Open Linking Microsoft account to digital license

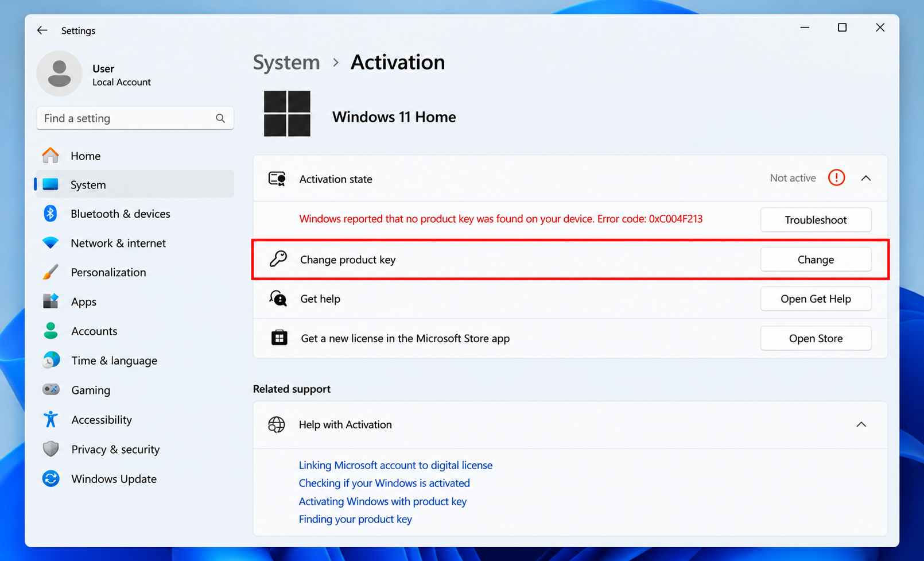pos(395,465)
